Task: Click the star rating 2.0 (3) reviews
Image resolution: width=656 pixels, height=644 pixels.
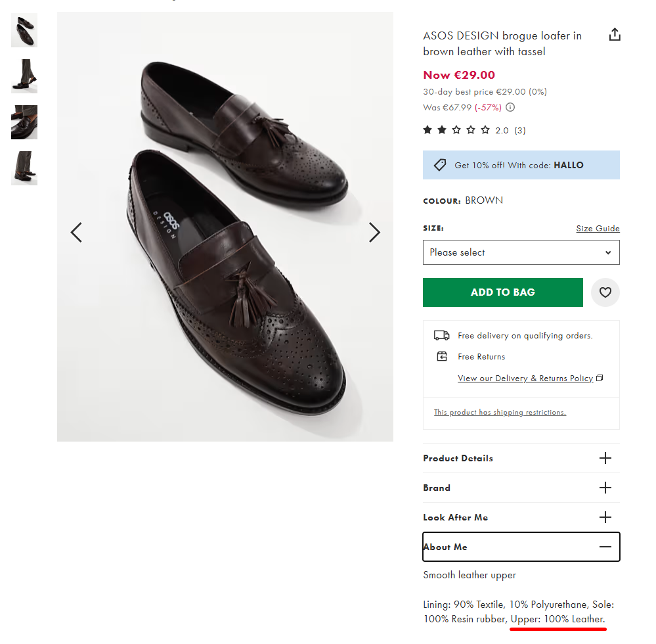Action: [473, 130]
